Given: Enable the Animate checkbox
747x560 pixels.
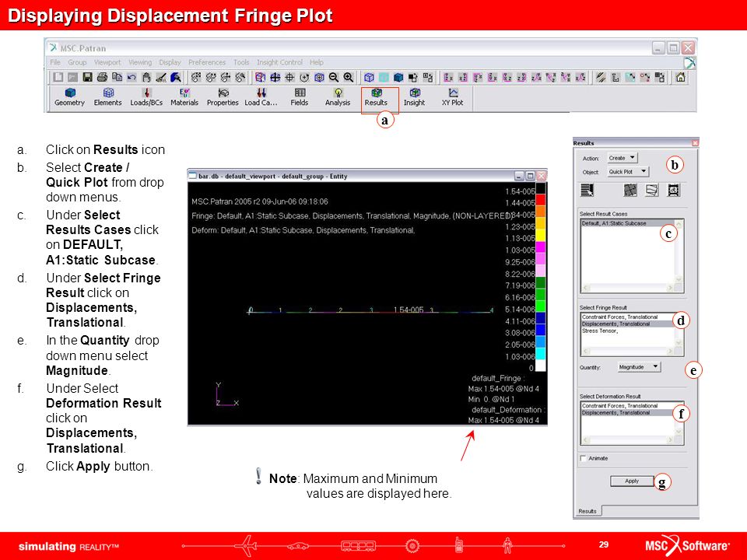Looking at the screenshot, I should click(583, 458).
